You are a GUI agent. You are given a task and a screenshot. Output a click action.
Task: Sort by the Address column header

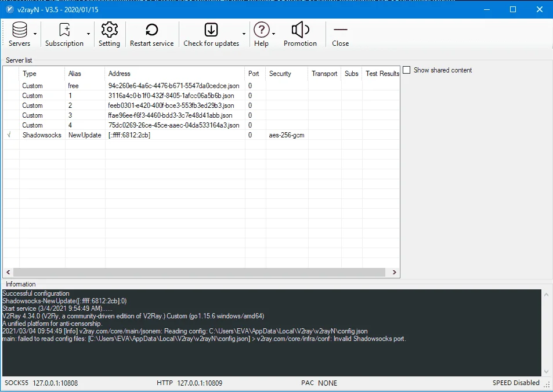point(175,73)
